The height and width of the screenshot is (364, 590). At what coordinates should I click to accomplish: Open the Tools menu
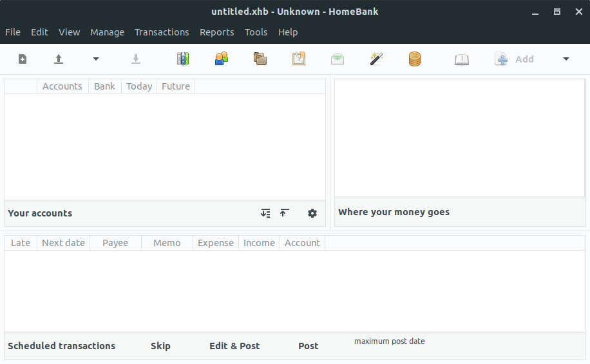tap(256, 32)
